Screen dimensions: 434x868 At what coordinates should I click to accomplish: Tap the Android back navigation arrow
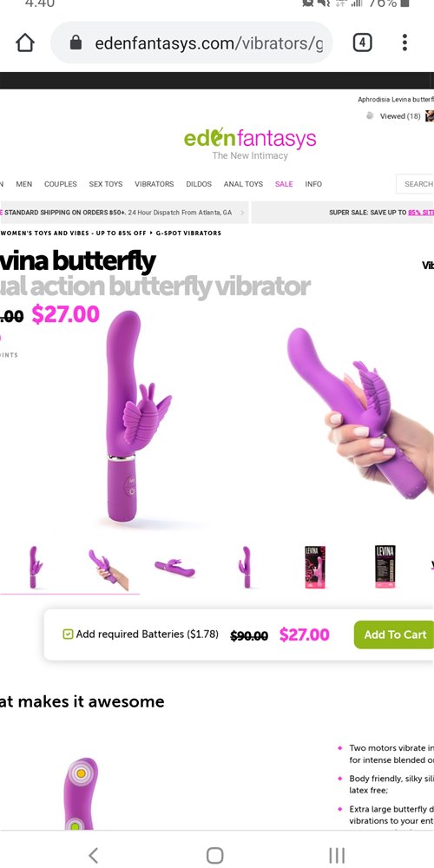94,854
